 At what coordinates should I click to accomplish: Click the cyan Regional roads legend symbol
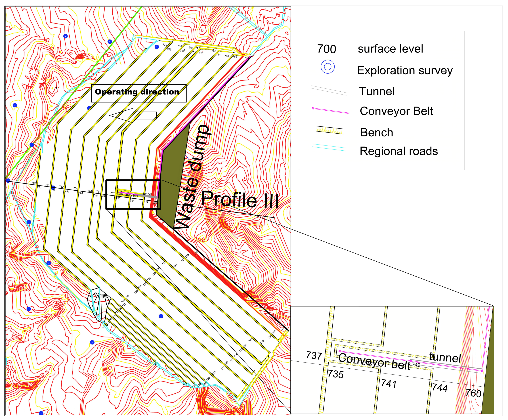click(329, 147)
